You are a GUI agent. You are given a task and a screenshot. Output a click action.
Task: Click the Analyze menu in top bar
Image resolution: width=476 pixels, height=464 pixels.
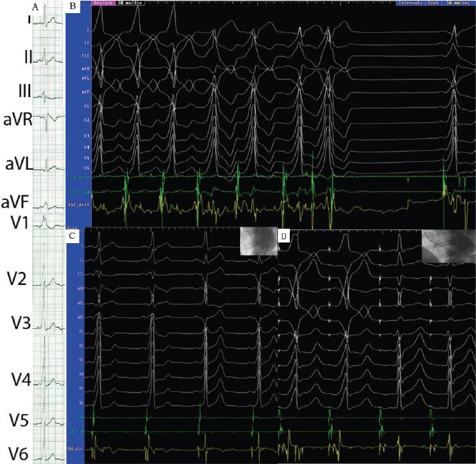pos(103,3)
